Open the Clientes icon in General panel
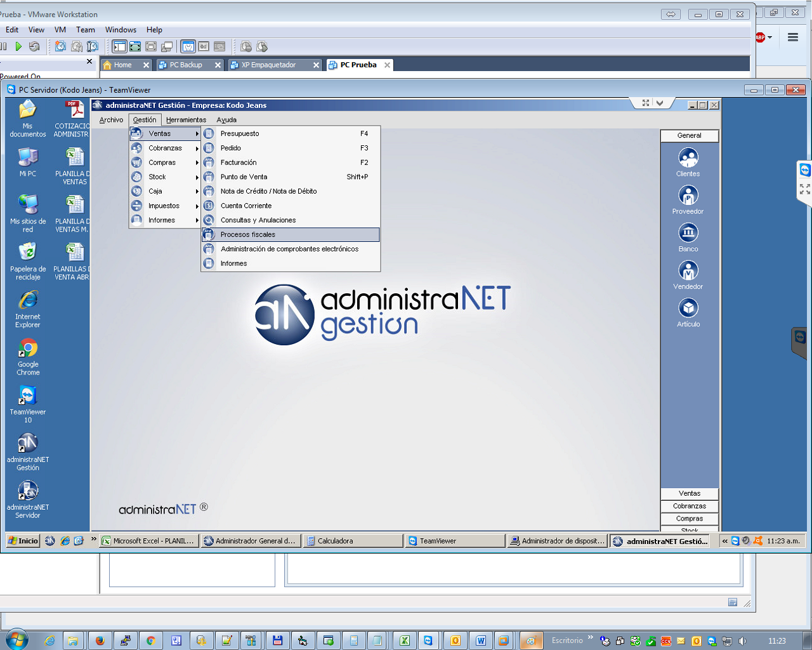This screenshot has width=812, height=650. click(688, 158)
